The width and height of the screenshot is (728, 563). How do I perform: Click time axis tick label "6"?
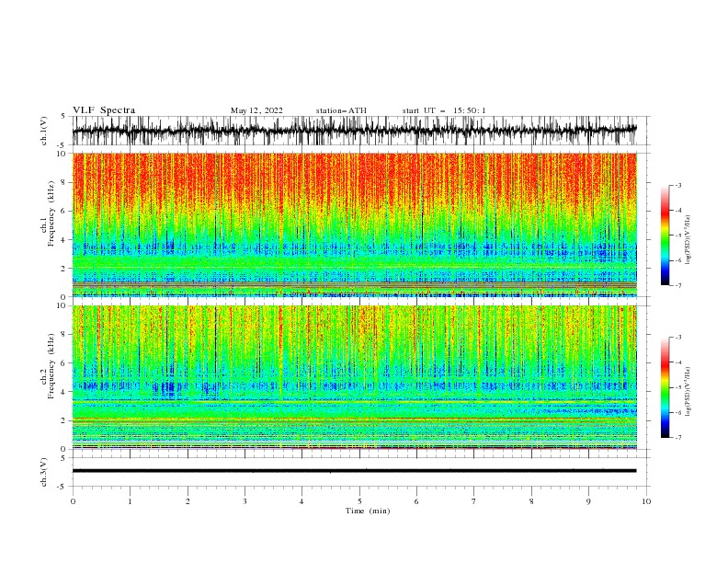pos(416,501)
